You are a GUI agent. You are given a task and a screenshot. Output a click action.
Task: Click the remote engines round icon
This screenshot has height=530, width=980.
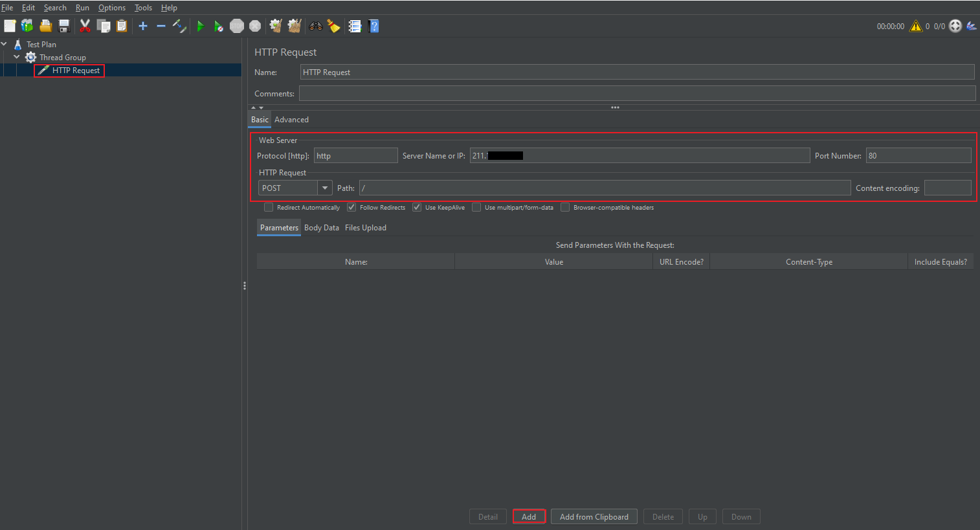tap(955, 26)
